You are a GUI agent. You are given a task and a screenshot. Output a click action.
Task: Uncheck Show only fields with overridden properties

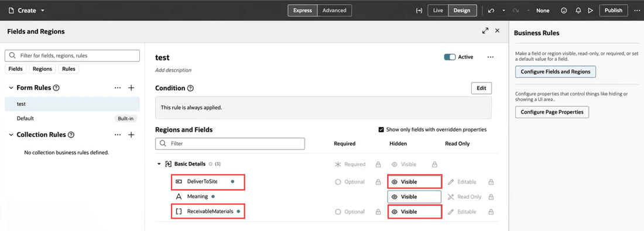381,130
